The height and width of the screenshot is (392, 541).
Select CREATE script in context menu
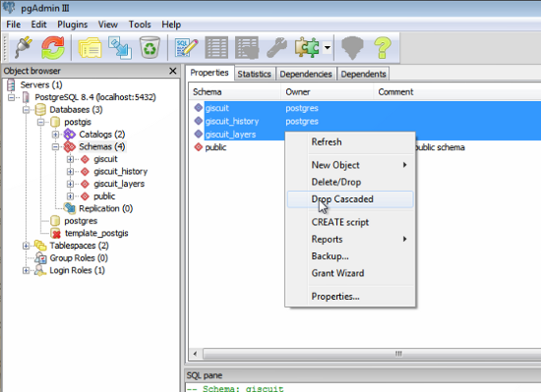click(x=340, y=222)
